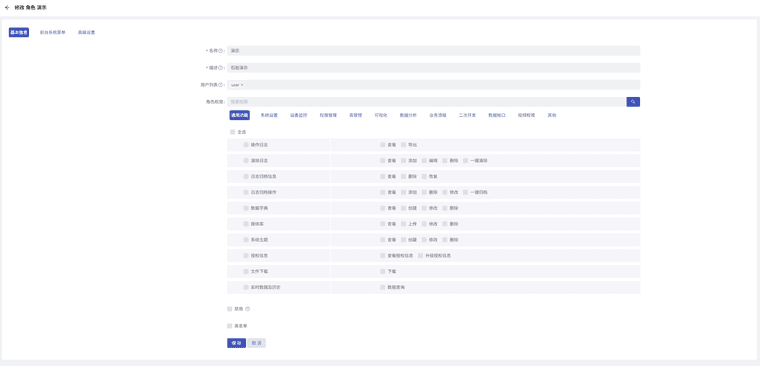Enable the 一键归档 checkbox
The width and height of the screenshot is (760, 366).
coord(466,192)
